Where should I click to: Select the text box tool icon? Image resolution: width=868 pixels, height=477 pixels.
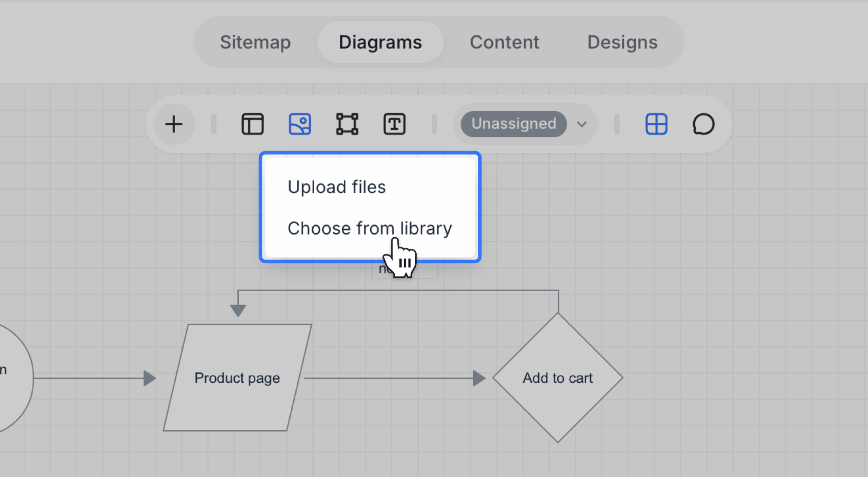coord(394,124)
